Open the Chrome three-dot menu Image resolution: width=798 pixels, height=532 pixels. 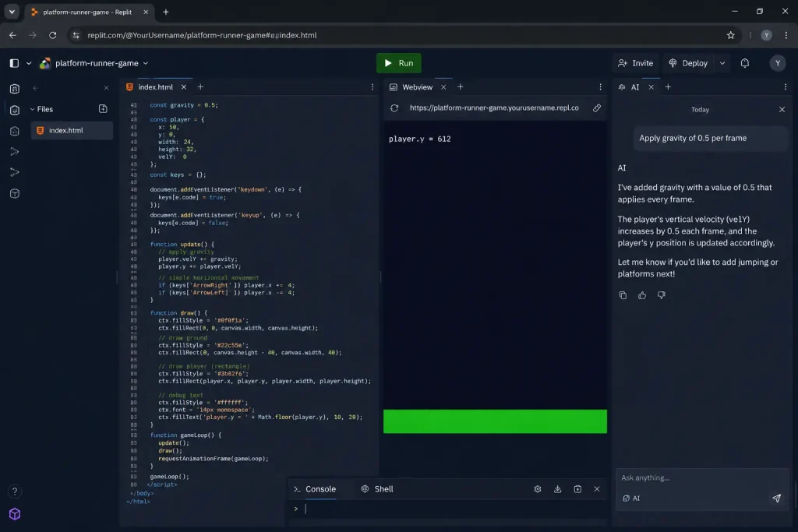[x=786, y=35]
